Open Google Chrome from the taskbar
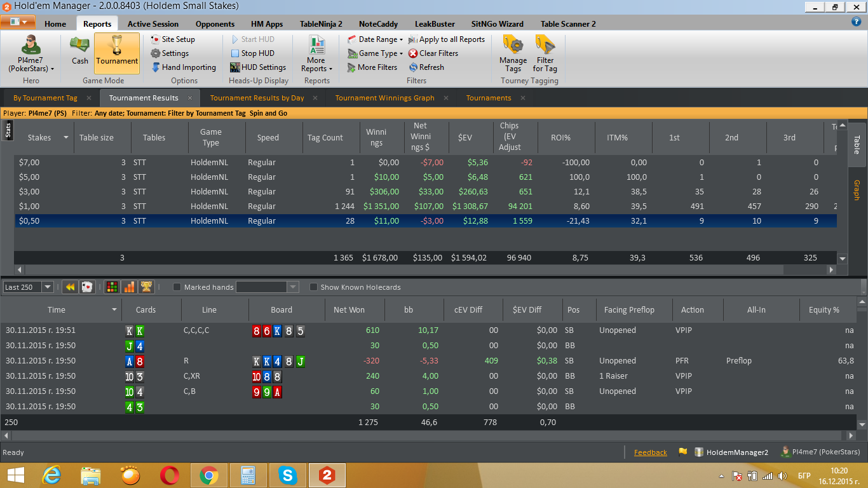This screenshot has width=868, height=488. (x=209, y=475)
